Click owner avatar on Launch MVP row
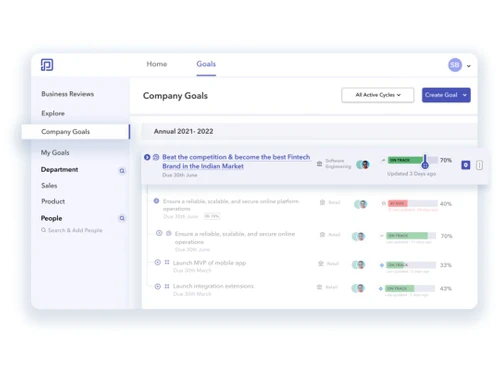This screenshot has height=375, width=500. pyautogui.click(x=359, y=265)
